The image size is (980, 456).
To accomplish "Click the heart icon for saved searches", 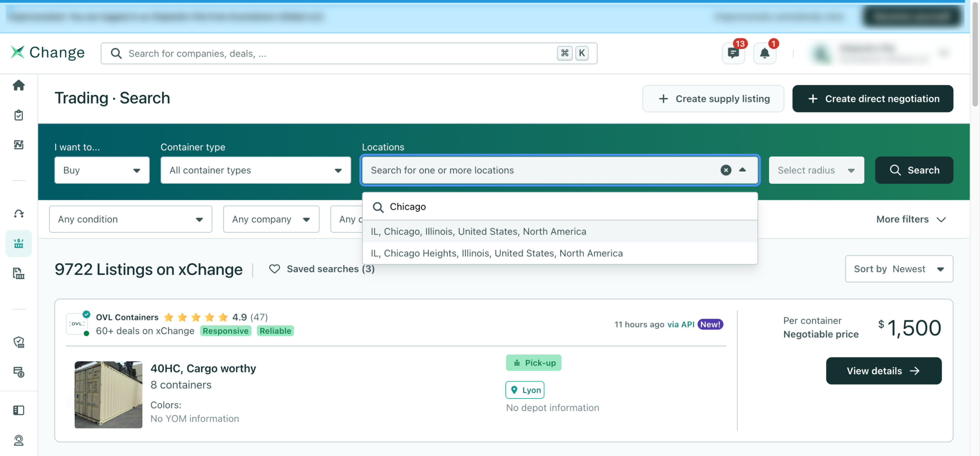I will (x=274, y=269).
